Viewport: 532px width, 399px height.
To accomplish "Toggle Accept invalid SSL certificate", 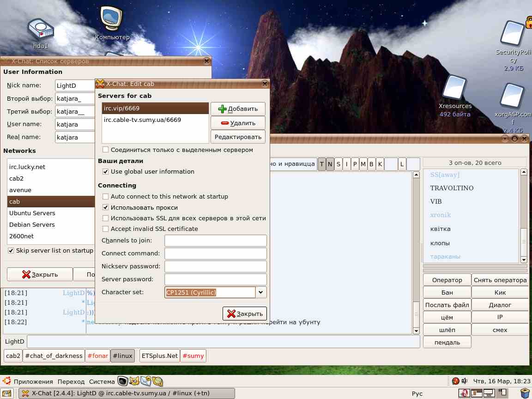I will (x=106, y=229).
